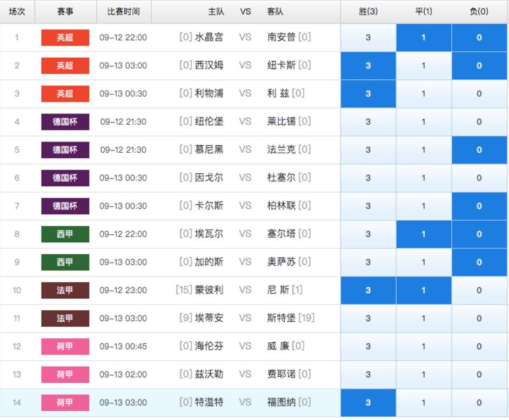Viewport: 509px width, 420px height.
Task: Click match time 09-13 00:45
Action: [x=123, y=347]
